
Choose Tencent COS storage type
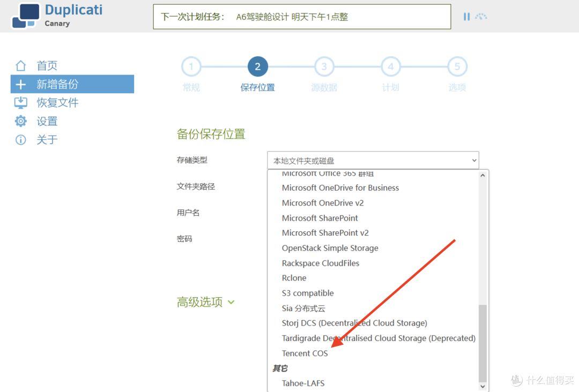tap(305, 353)
